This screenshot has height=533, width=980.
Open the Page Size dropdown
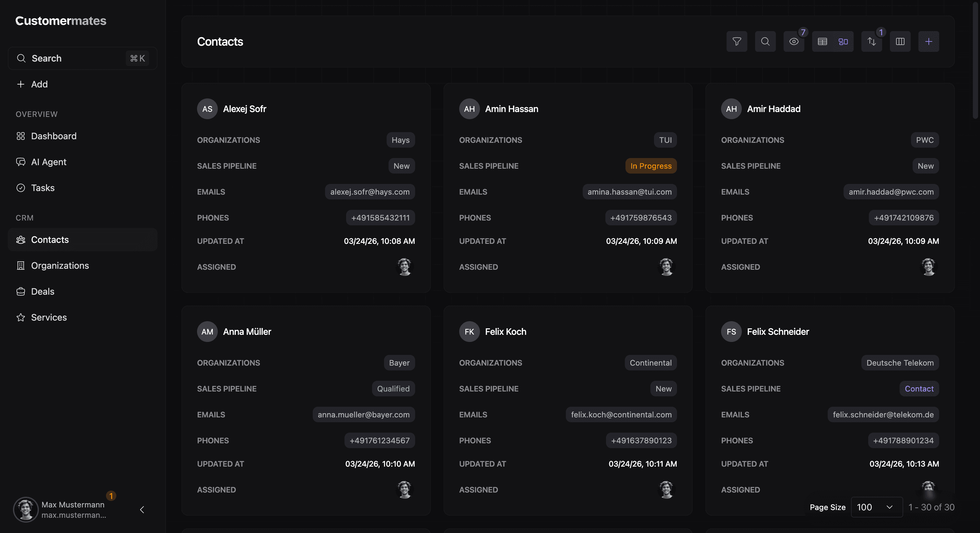pos(876,507)
